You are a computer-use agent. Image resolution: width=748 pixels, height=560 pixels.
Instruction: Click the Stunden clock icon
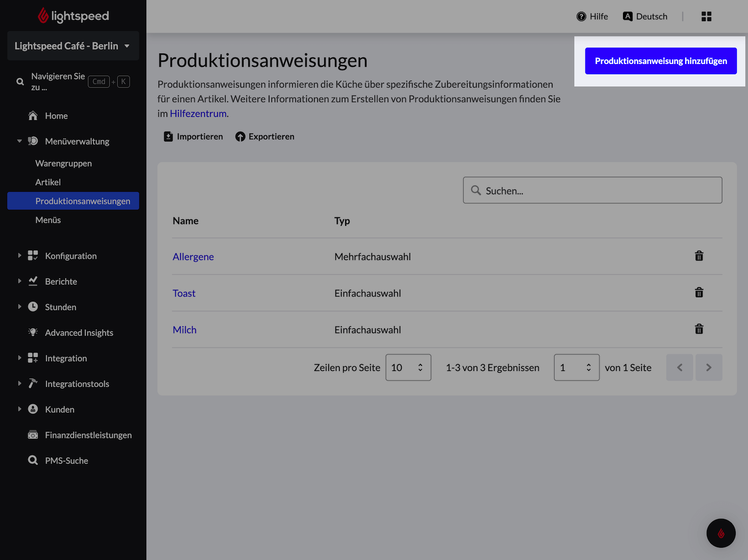33,306
